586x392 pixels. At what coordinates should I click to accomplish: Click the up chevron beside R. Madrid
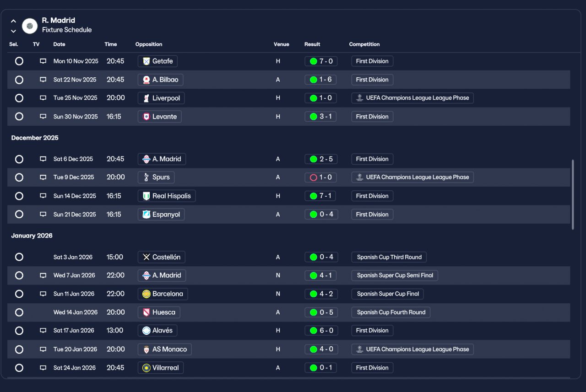pos(13,21)
